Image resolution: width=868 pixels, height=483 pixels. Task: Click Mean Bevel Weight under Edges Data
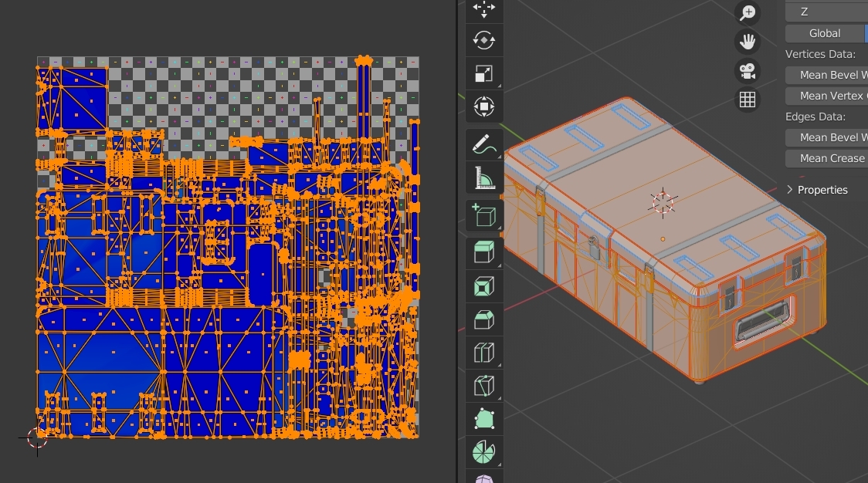pyautogui.click(x=826, y=137)
